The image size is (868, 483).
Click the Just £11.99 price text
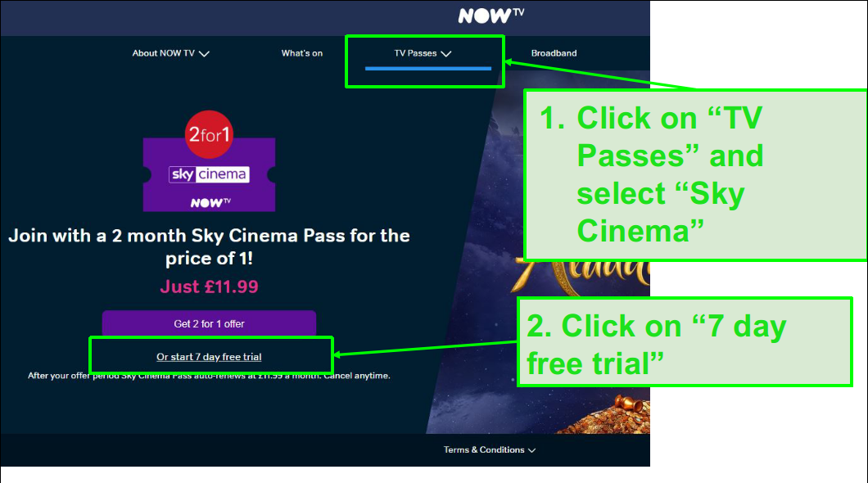(x=210, y=287)
